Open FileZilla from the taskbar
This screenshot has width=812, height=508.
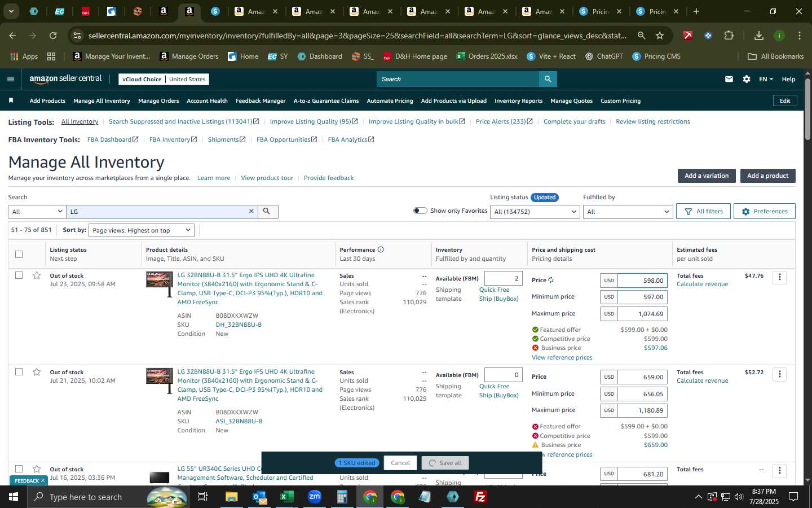point(480,497)
